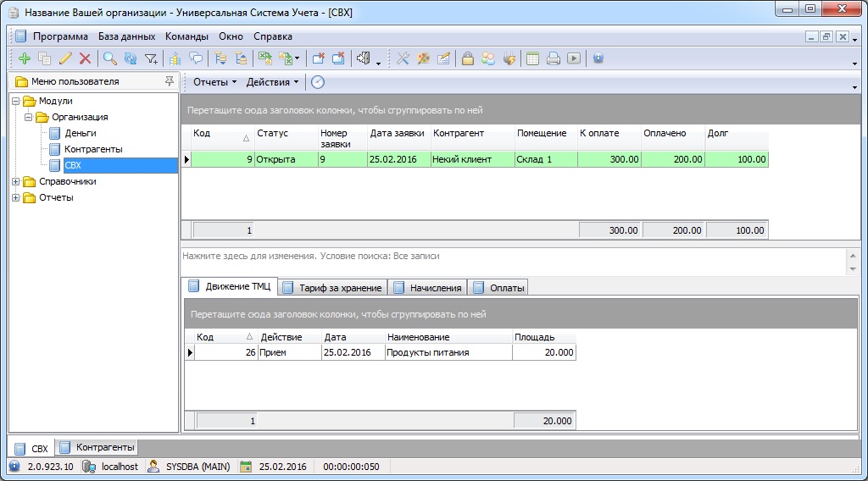Sort by Контрагент column header
868x481 pixels.
click(x=472, y=138)
